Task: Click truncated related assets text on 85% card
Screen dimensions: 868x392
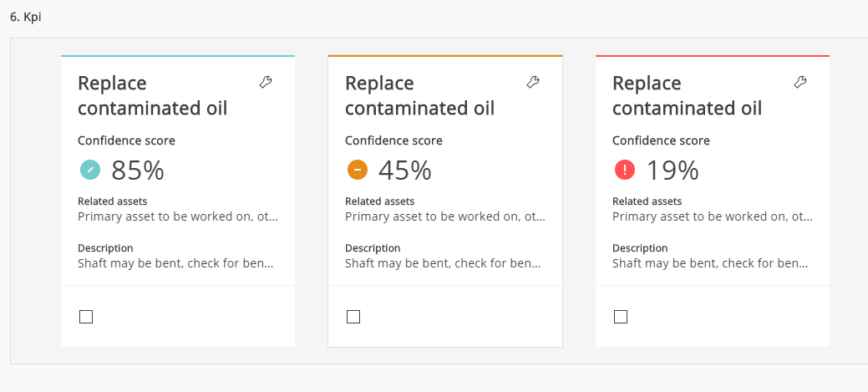Action: point(177,216)
